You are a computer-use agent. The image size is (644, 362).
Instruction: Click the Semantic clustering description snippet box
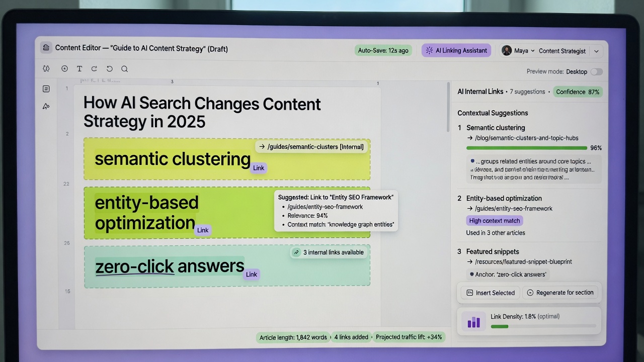(x=534, y=169)
